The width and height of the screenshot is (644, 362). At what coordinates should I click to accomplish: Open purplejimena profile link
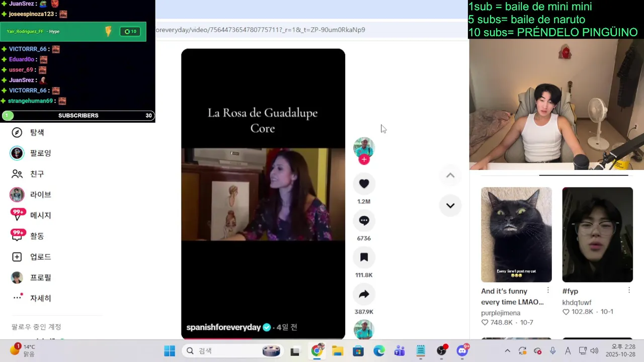point(501,313)
